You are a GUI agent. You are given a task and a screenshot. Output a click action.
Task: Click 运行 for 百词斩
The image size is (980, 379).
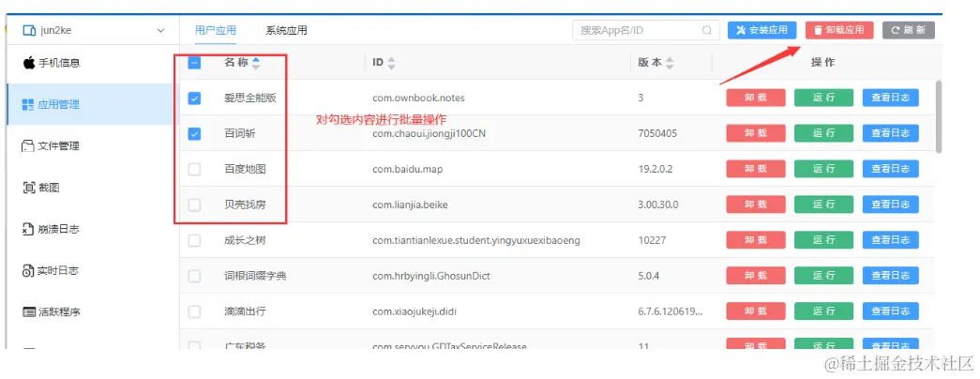click(823, 133)
